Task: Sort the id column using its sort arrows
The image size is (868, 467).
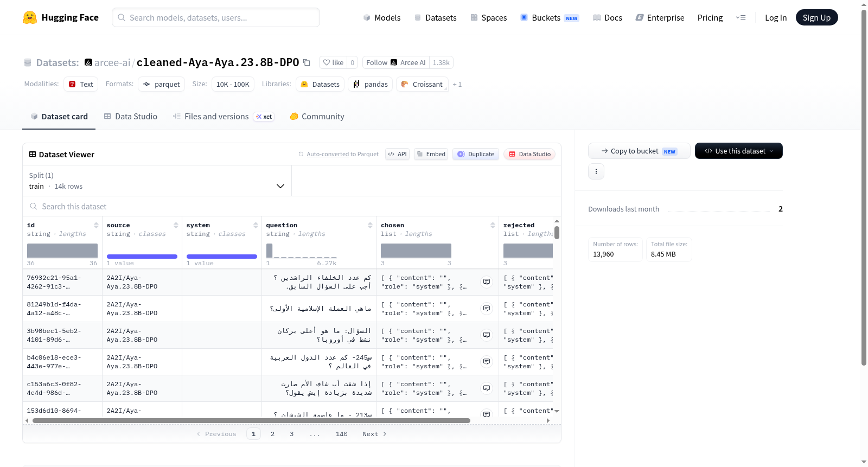Action: 96,225
